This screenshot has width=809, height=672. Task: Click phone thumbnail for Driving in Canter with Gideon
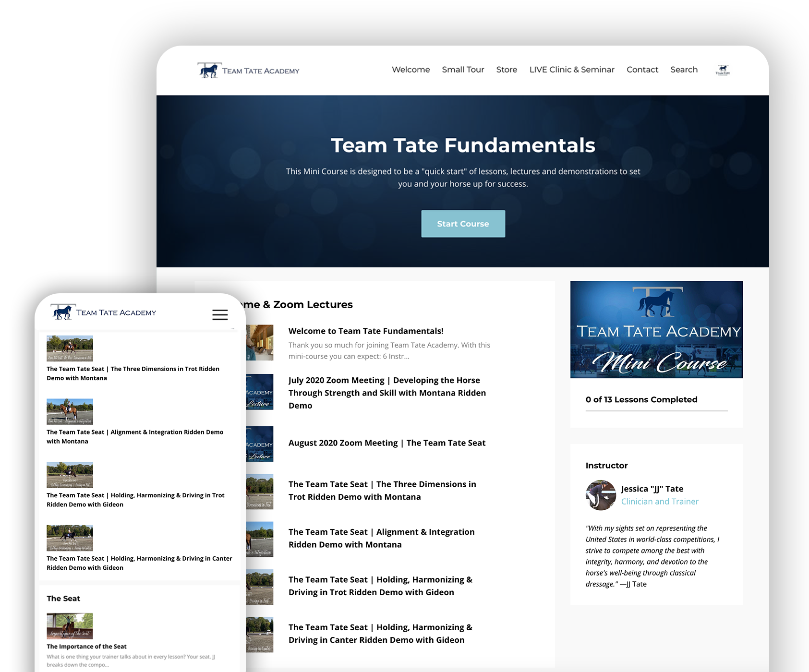(70, 538)
